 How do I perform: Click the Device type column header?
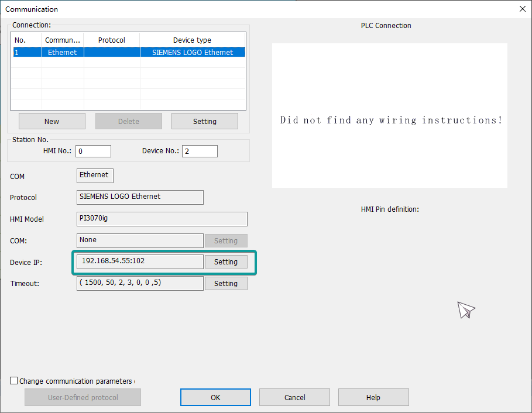pos(192,40)
